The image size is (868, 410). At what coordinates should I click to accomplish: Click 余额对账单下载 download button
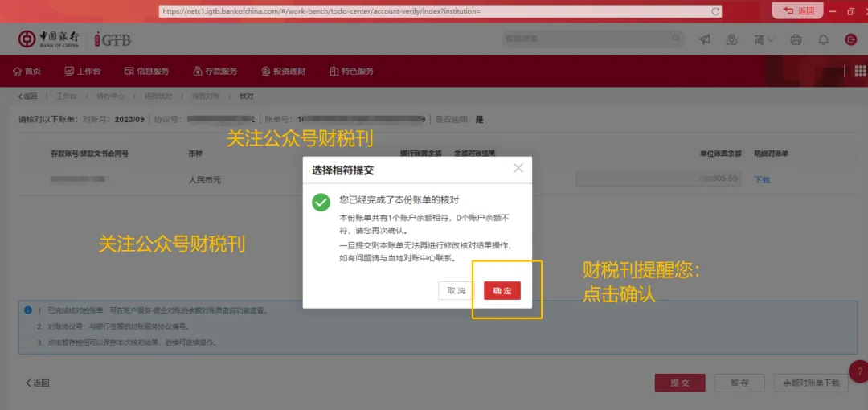tap(811, 383)
